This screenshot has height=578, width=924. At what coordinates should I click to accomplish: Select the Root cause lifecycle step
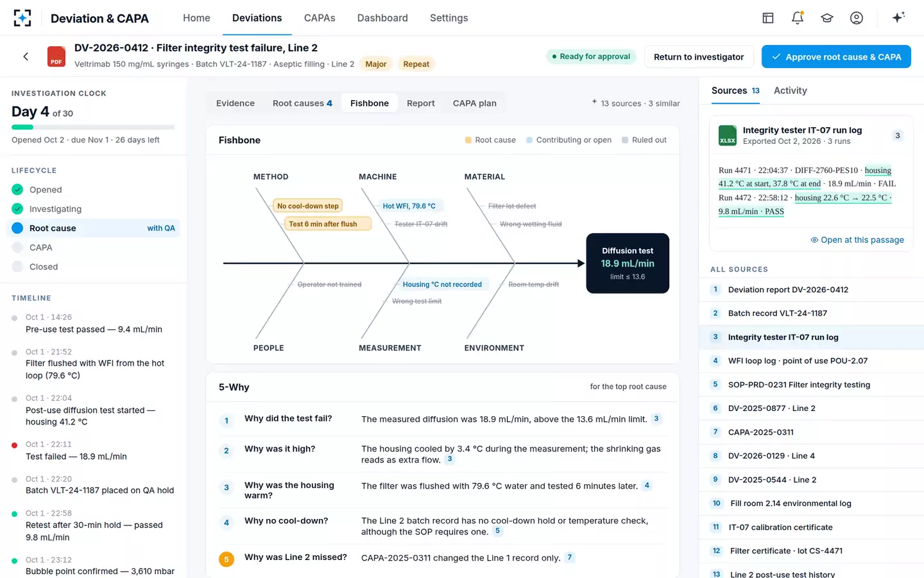click(x=93, y=228)
